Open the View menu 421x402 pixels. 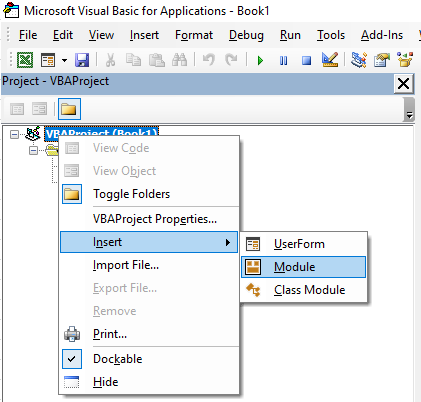tap(101, 35)
